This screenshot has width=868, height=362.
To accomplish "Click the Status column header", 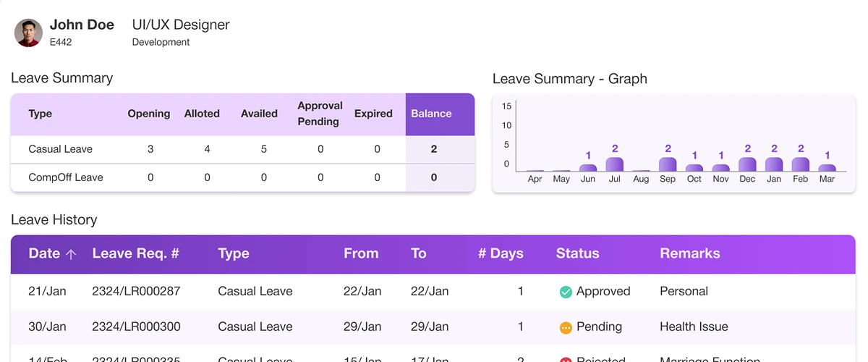I will pos(577,253).
